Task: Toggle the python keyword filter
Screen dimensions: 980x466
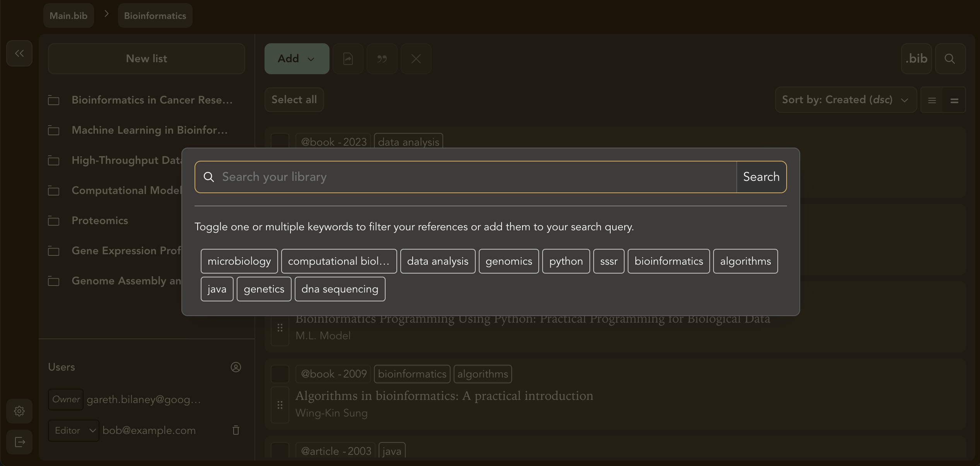Action: (x=565, y=261)
